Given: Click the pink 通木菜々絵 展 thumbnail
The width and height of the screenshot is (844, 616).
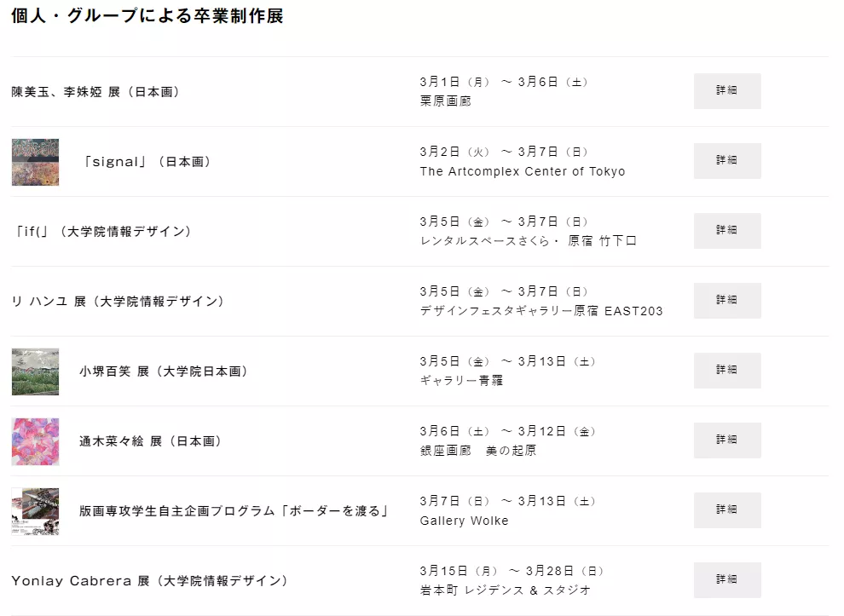Looking at the screenshot, I should pyautogui.click(x=35, y=441).
